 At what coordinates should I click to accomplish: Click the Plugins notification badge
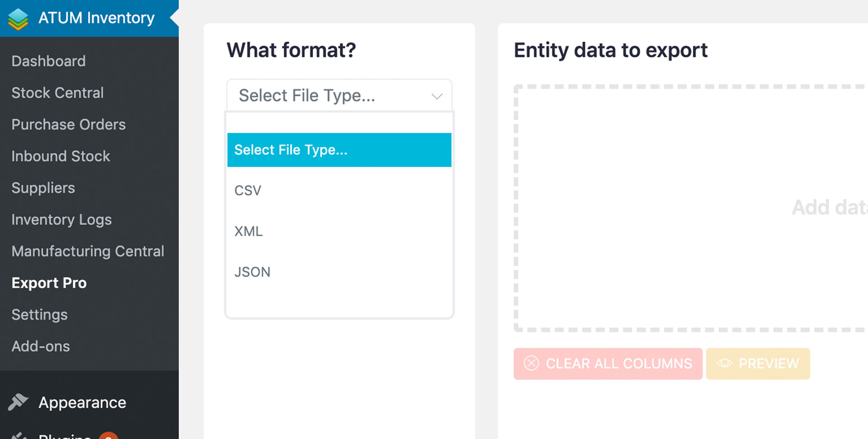click(108, 436)
